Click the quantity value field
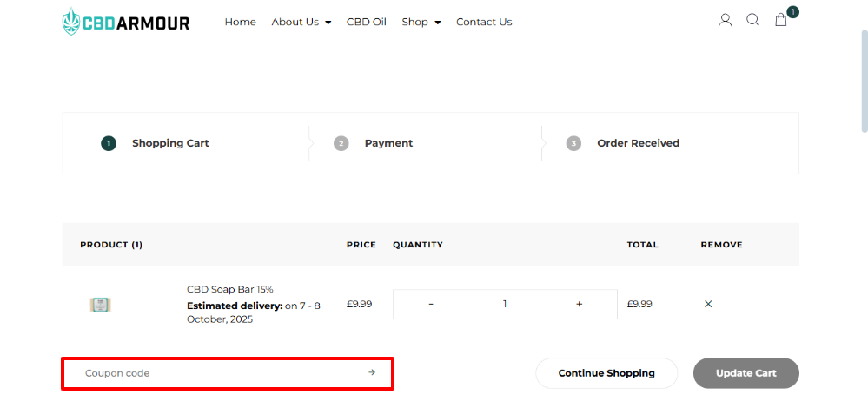Viewport: 868px width, 401px height. [x=505, y=304]
